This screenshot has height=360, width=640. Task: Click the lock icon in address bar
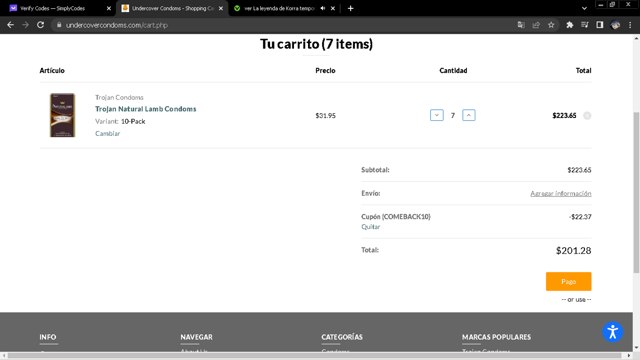click(x=59, y=25)
